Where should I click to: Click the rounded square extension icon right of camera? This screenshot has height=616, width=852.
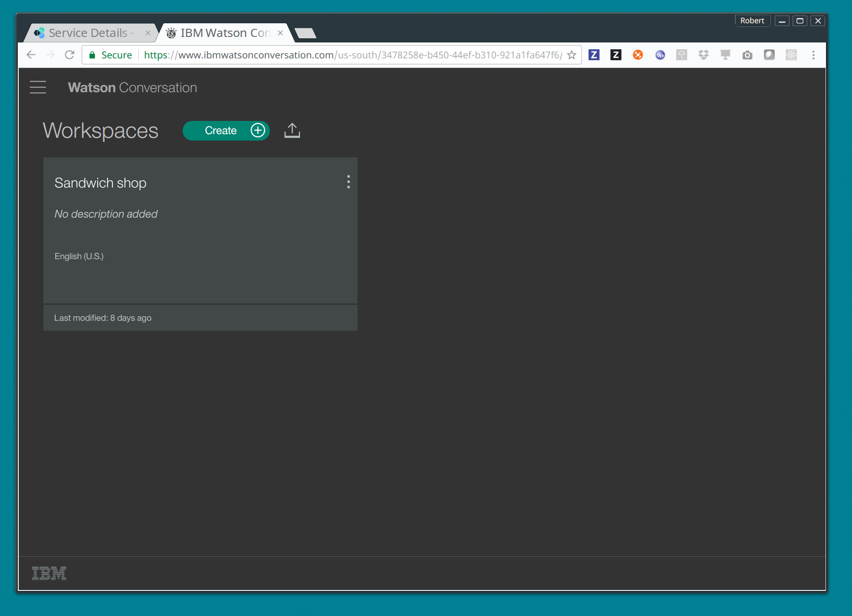coord(769,55)
